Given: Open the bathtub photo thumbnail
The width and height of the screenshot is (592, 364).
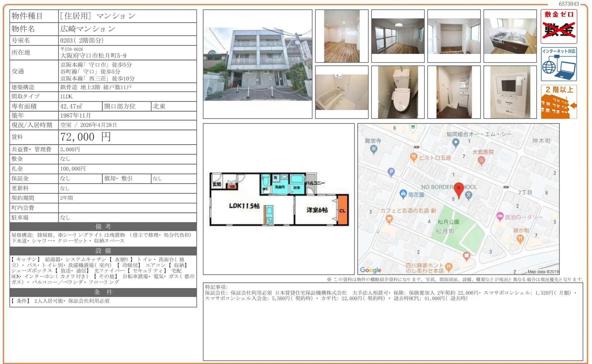Looking at the screenshot, I should pyautogui.click(x=341, y=92).
